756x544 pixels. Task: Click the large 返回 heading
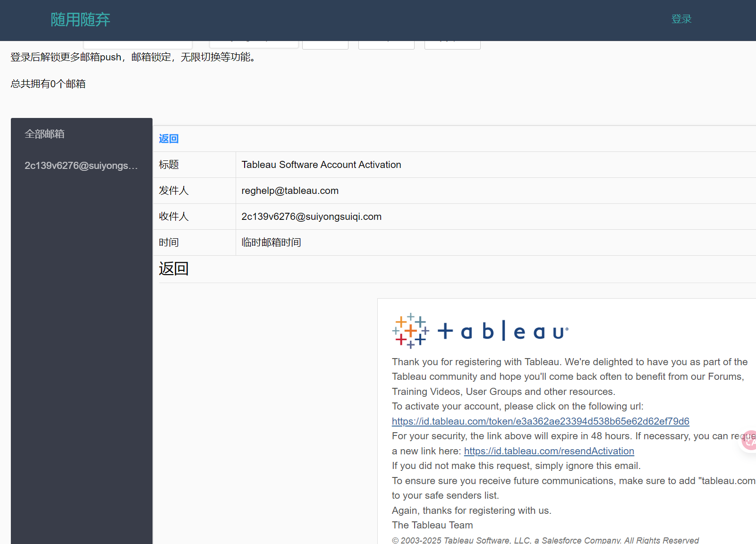coord(174,268)
